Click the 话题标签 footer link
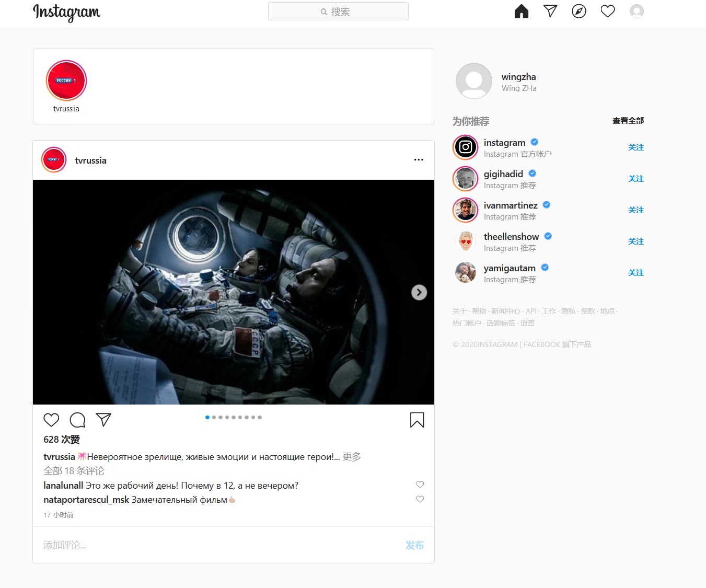 tap(501, 323)
